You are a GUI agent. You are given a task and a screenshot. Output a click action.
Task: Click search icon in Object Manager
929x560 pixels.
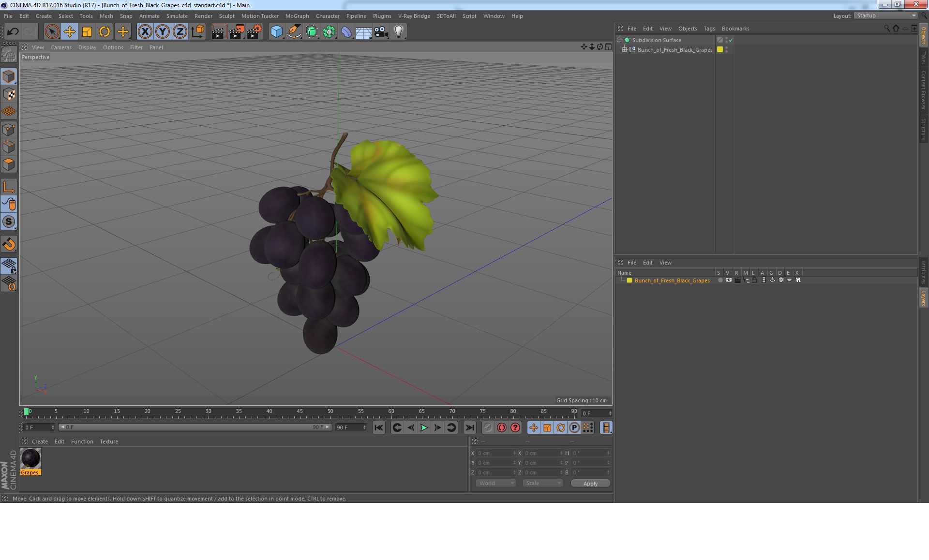[x=886, y=28]
